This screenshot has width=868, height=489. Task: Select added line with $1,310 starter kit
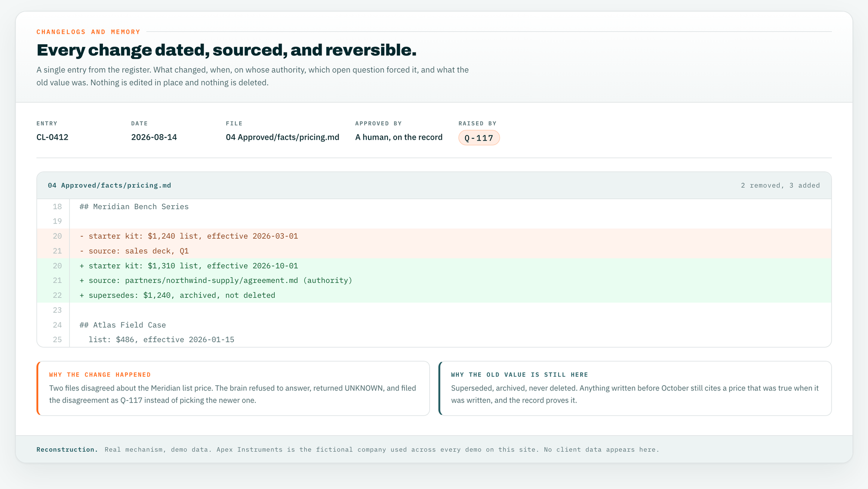434,266
